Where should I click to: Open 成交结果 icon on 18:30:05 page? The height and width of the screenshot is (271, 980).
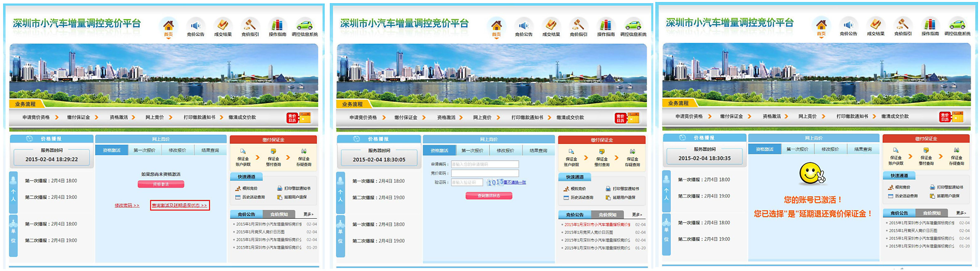551,25
